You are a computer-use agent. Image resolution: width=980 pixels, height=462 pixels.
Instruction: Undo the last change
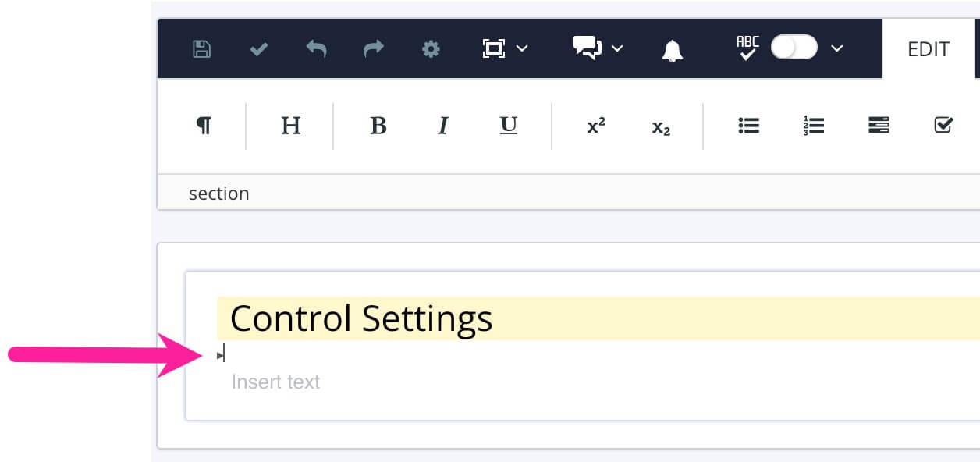[x=315, y=48]
